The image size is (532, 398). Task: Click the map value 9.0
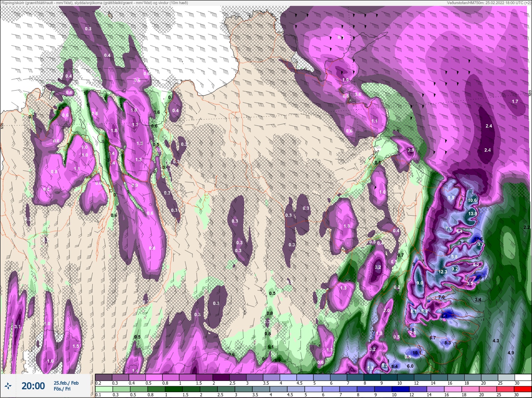click(420, 283)
